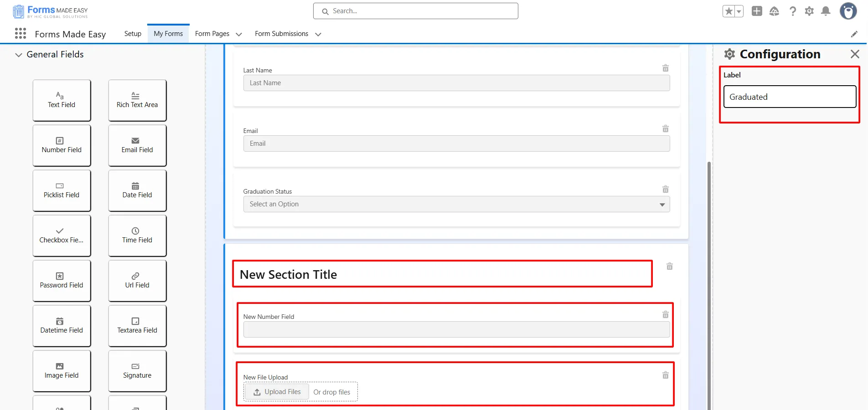Open Graduation Status picklist dropdown

456,204
